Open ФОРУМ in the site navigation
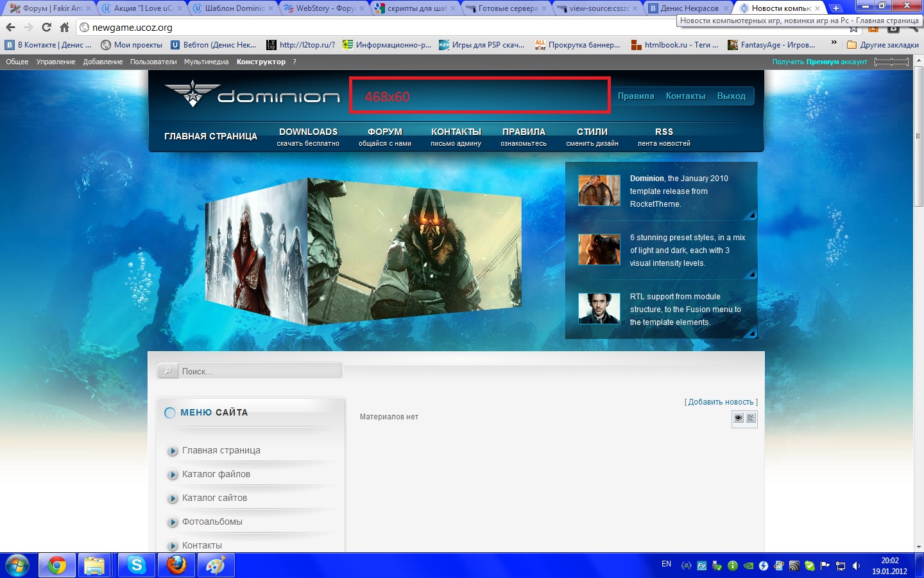The height and width of the screenshot is (578, 924). click(x=384, y=137)
